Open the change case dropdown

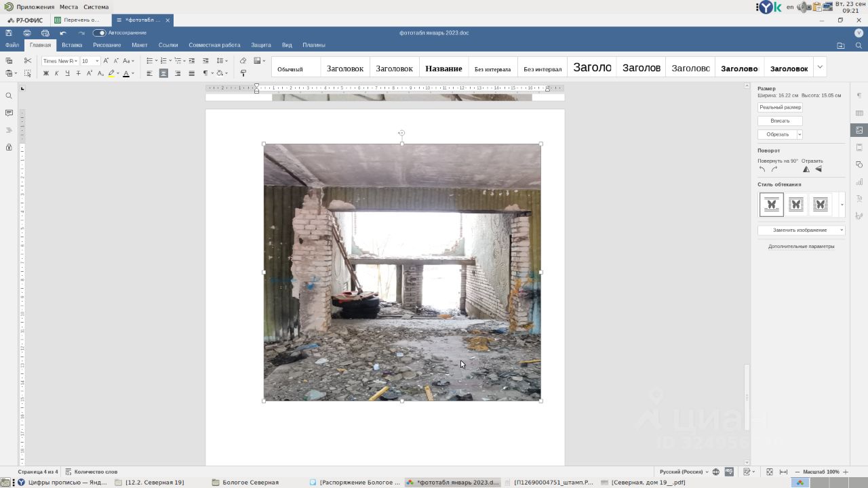tap(128, 61)
